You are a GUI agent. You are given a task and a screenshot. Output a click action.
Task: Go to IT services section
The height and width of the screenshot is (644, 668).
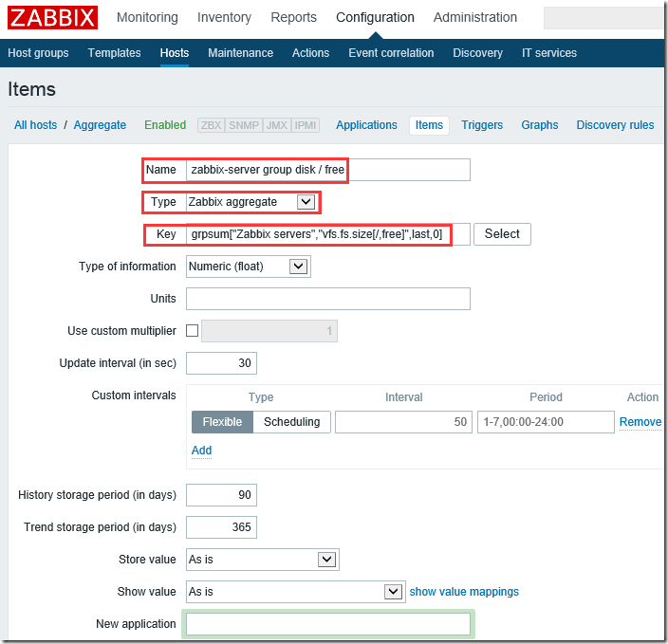coord(549,53)
